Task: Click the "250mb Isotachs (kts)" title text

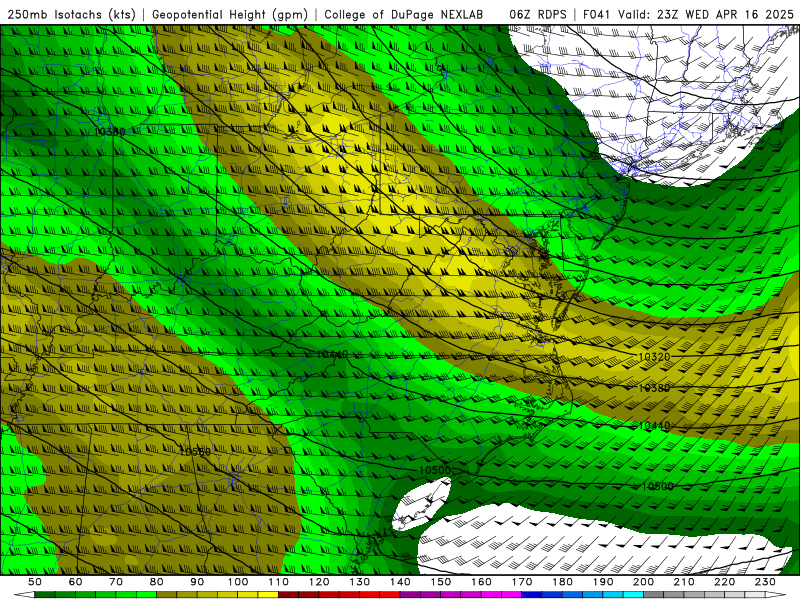Action: coord(71,15)
